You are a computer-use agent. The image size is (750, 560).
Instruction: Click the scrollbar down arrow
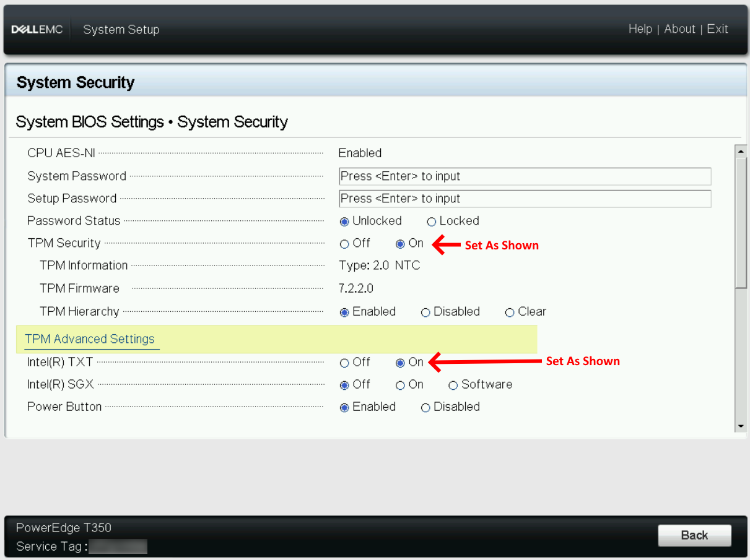(740, 426)
